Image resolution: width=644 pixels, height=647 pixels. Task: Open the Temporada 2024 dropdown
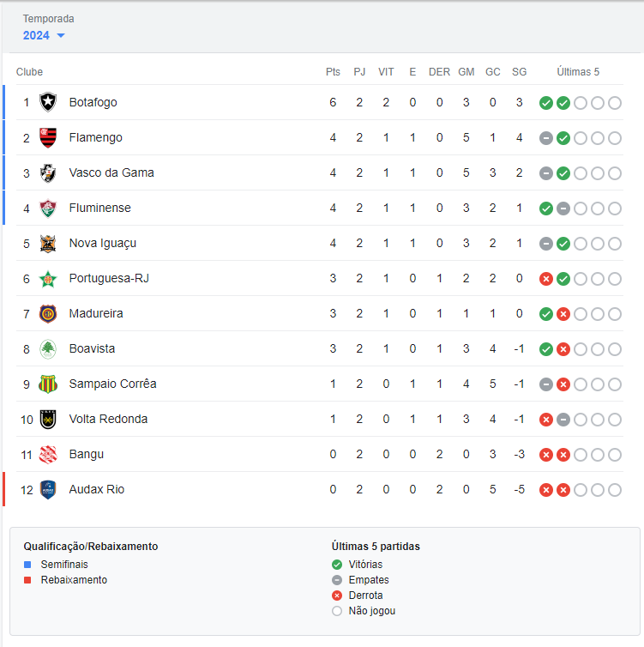44,35
